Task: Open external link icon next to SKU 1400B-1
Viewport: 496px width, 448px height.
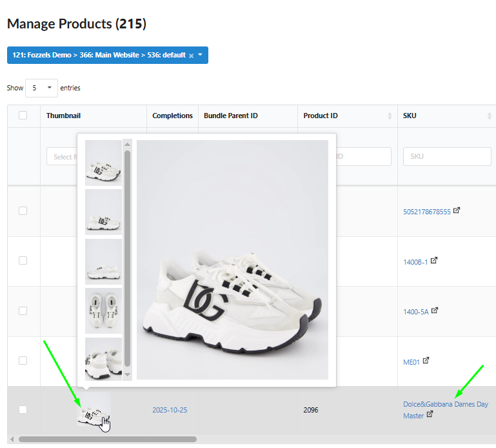Action: click(x=433, y=260)
